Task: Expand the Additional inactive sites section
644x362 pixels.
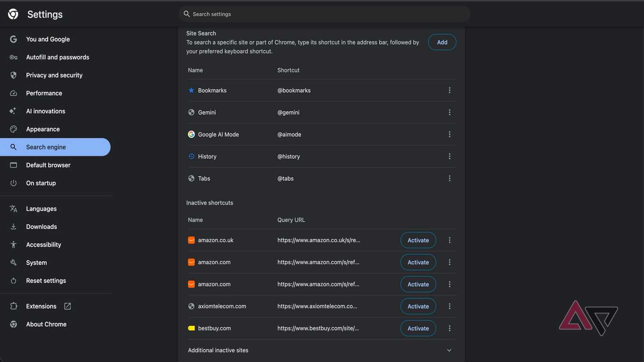Action: (449, 350)
